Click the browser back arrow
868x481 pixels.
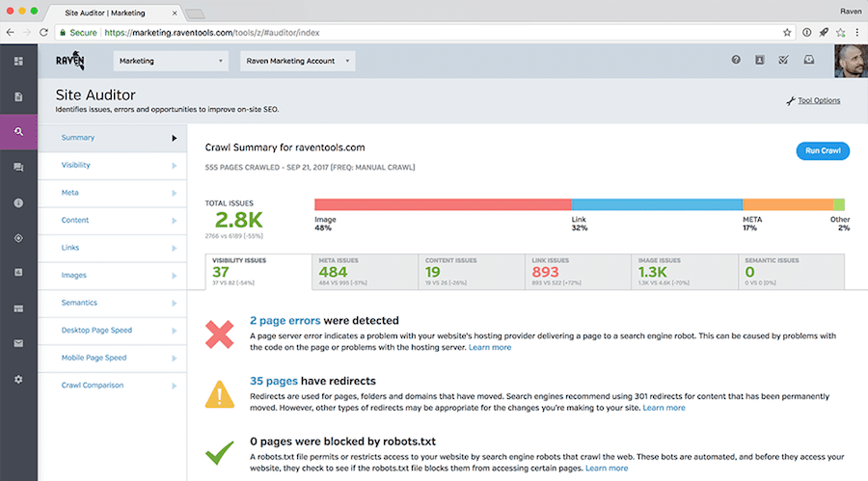10,33
